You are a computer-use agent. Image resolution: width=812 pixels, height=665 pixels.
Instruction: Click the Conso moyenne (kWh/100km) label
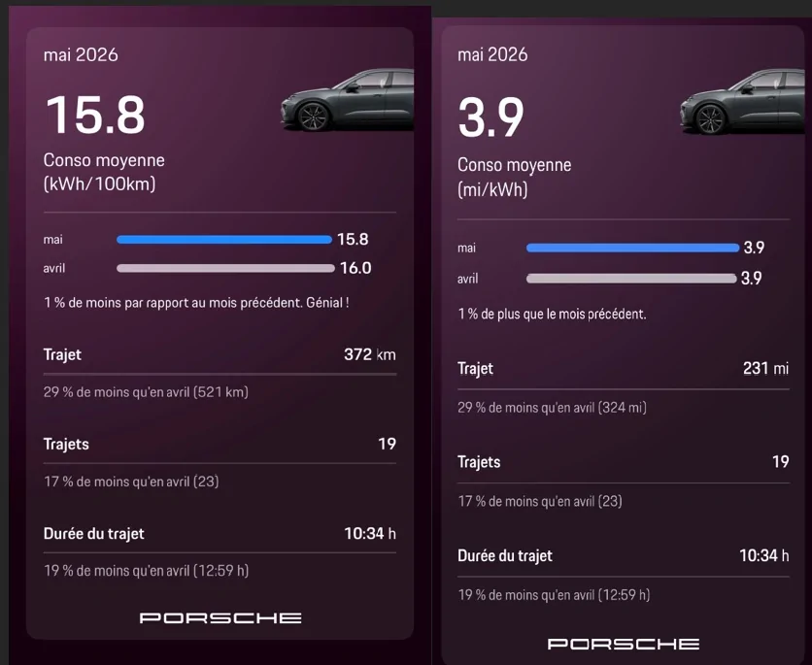104,172
